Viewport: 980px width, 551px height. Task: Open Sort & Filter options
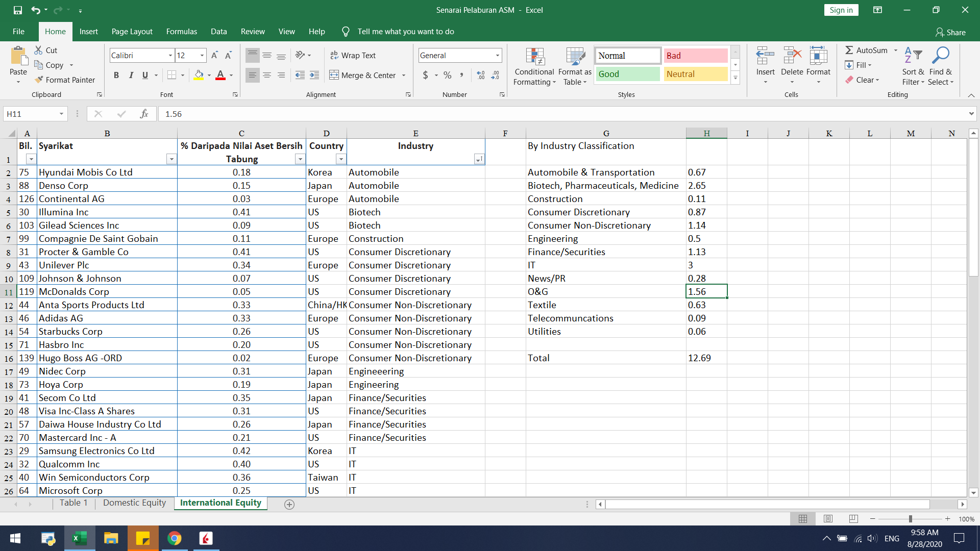913,67
